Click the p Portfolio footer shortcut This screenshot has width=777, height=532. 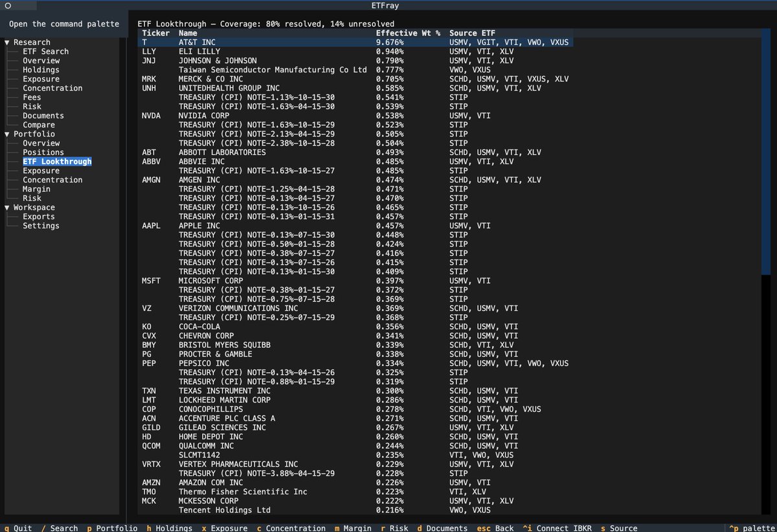click(x=112, y=528)
